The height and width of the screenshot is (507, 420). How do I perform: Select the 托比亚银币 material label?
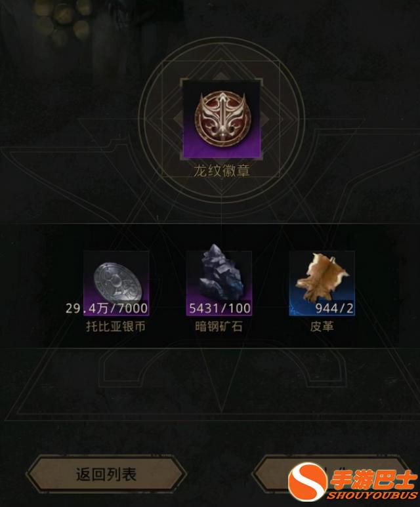116,327
